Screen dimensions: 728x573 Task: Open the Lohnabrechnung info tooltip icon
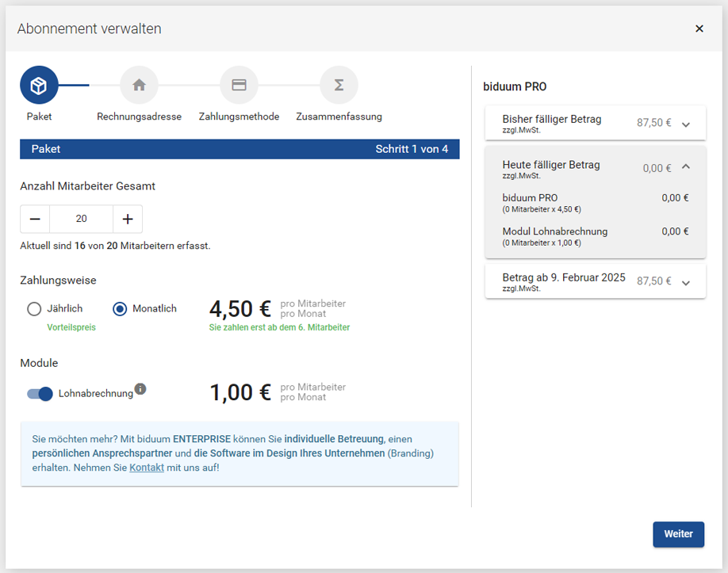tap(140, 388)
